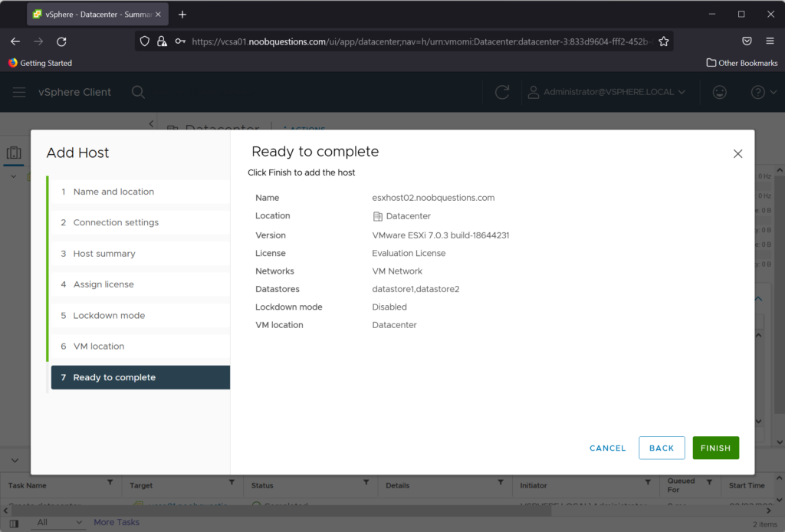Select step 7 Ready to complete
The width and height of the screenshot is (785, 532).
(x=141, y=377)
